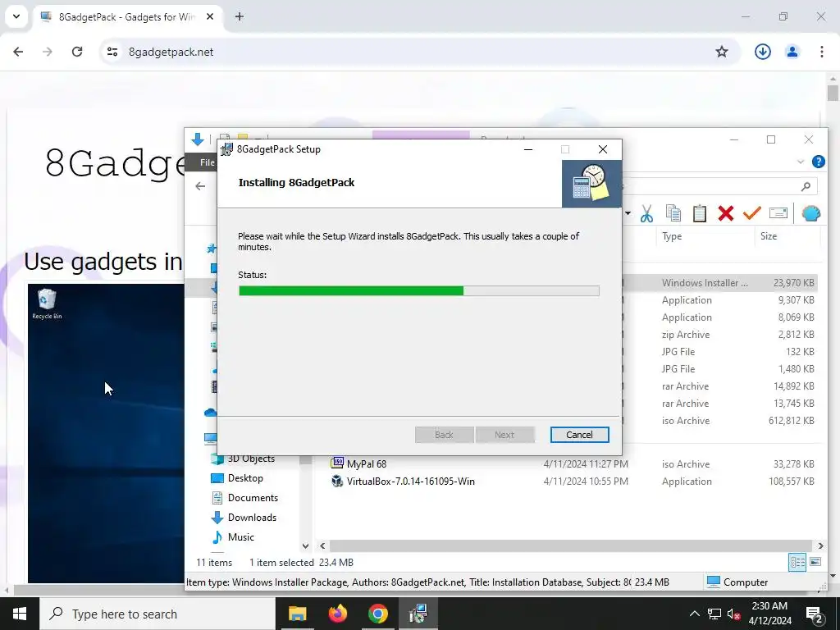Click network icon in system tray
Viewport: 840px width, 630px height.
714,614
